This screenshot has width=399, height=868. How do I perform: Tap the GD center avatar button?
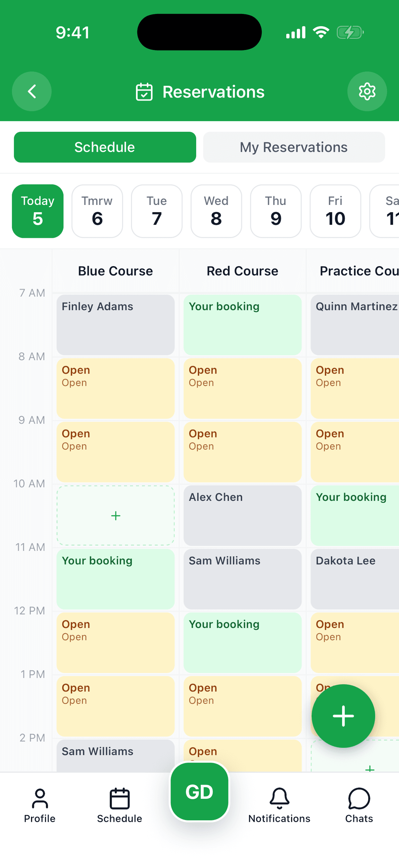pos(199,791)
